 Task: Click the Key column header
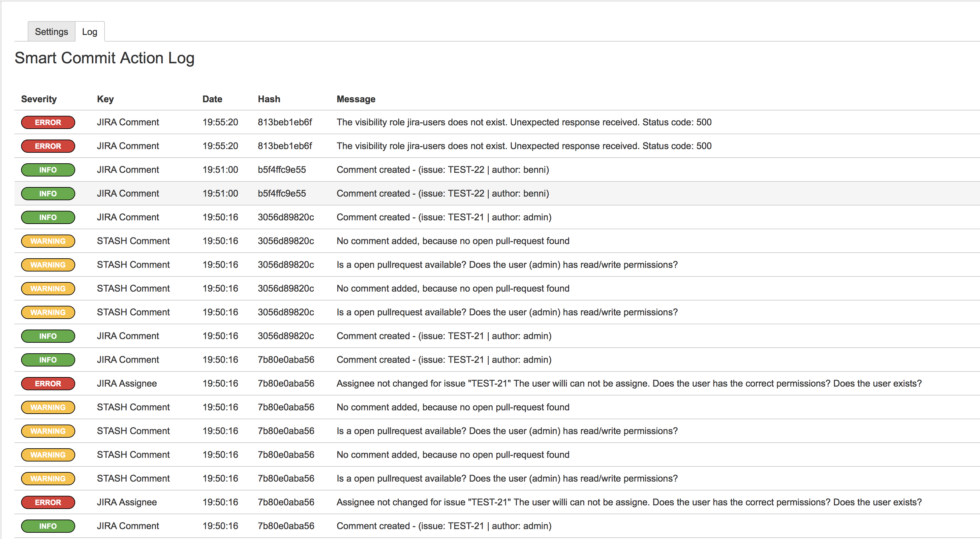[105, 99]
